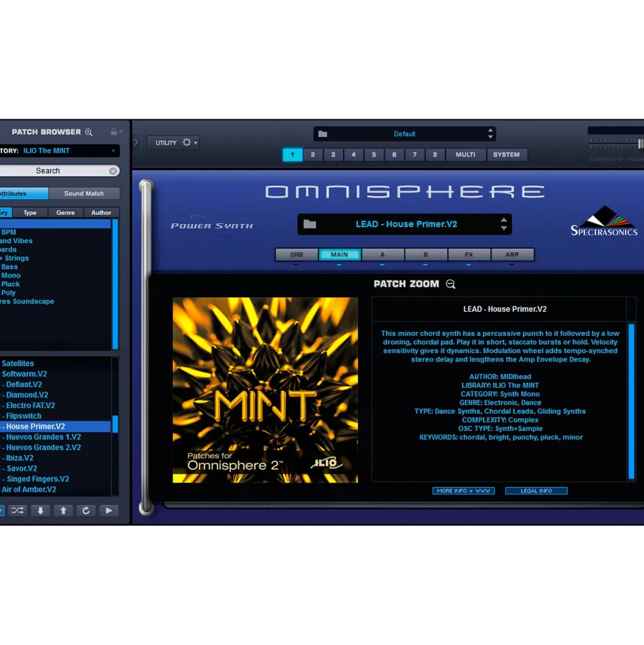Click the Patch Browser lock icon
This screenshot has height=645, width=644.
coord(113,132)
